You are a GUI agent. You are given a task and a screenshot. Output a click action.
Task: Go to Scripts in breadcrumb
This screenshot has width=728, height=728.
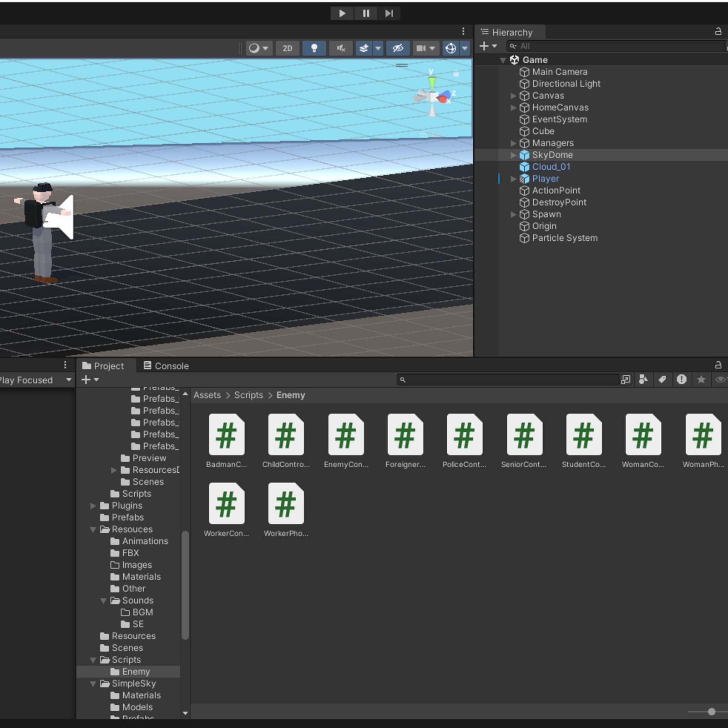[x=248, y=395]
